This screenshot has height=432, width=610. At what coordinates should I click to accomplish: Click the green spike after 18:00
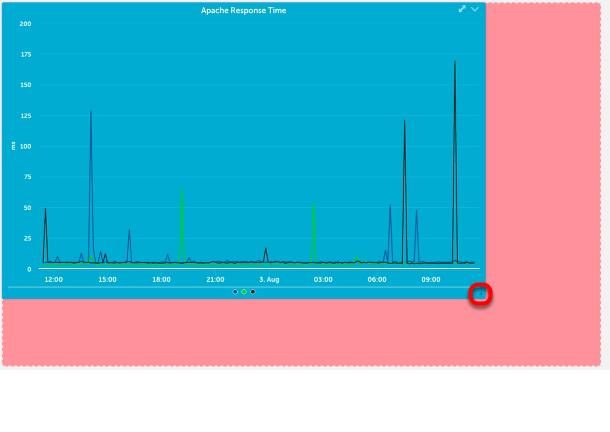point(182,195)
